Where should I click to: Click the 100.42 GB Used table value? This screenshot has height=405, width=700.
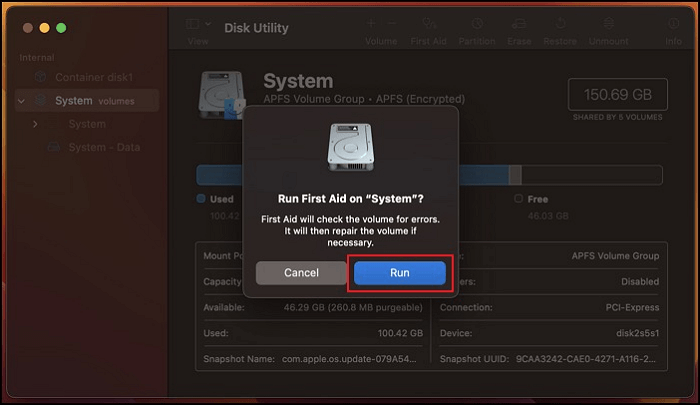tap(400, 333)
